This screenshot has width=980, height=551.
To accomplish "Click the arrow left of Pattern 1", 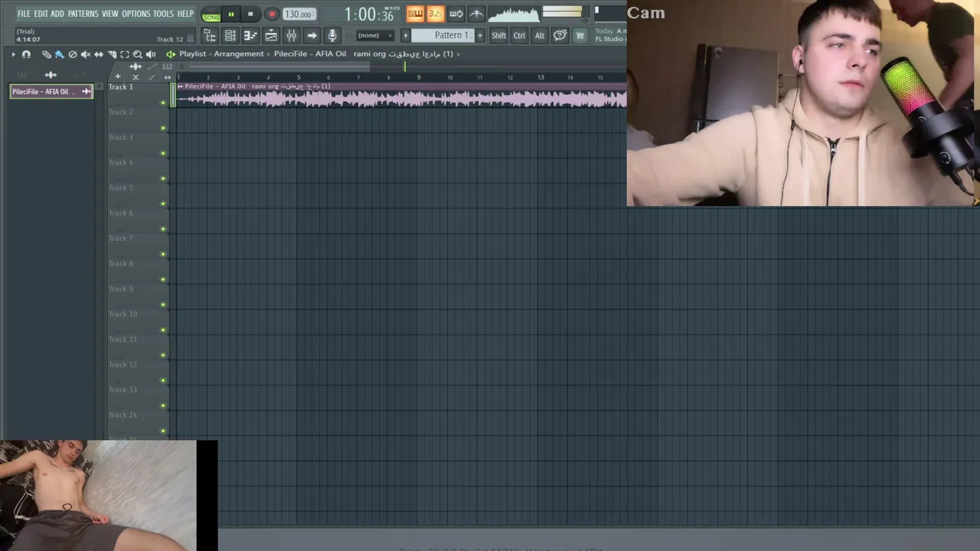I will click(x=406, y=35).
